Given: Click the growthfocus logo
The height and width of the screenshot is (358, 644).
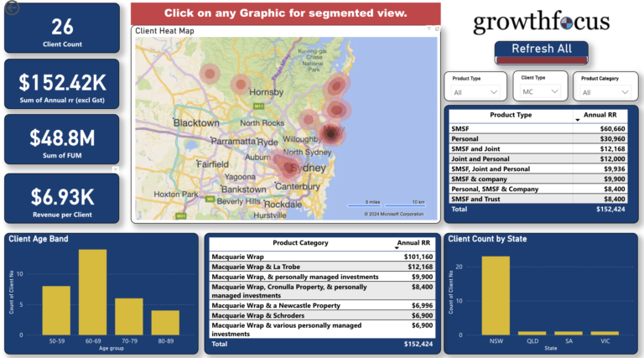Looking at the screenshot, I should pos(541,22).
